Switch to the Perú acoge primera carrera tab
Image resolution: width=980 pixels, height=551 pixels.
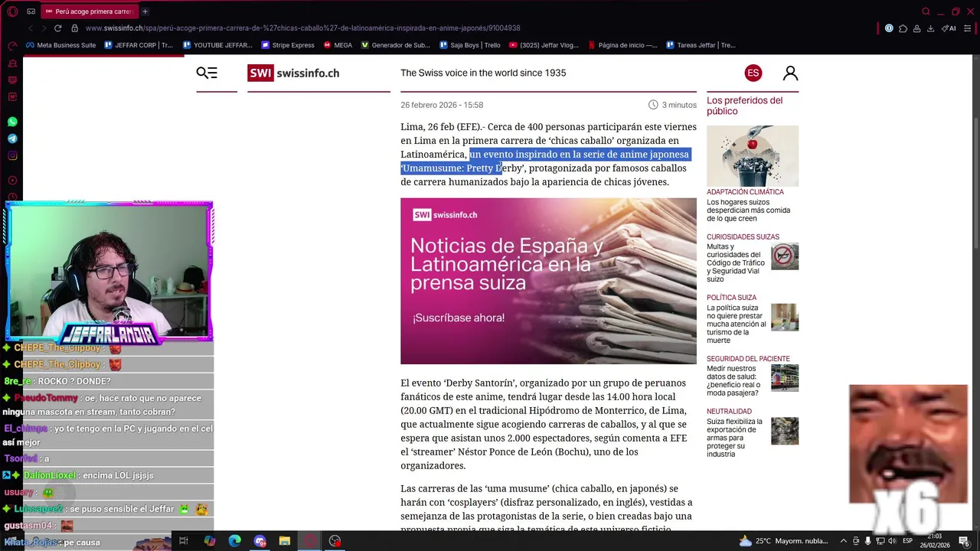coord(89,11)
